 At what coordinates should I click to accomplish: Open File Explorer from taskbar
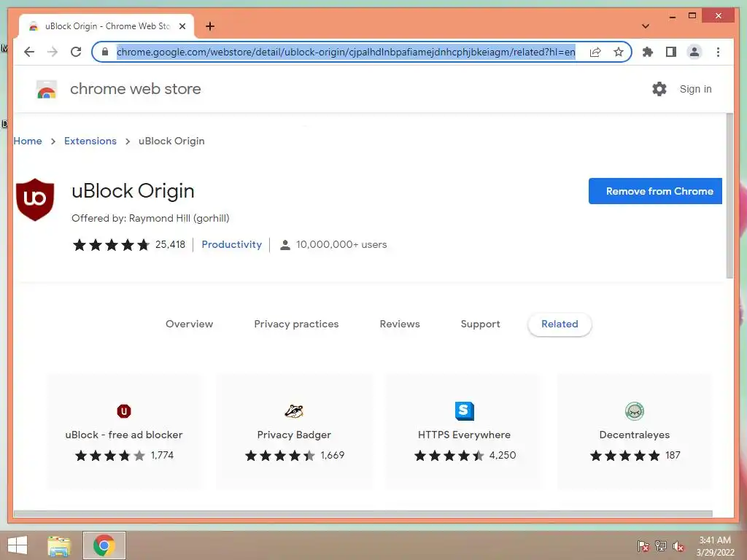point(59,545)
